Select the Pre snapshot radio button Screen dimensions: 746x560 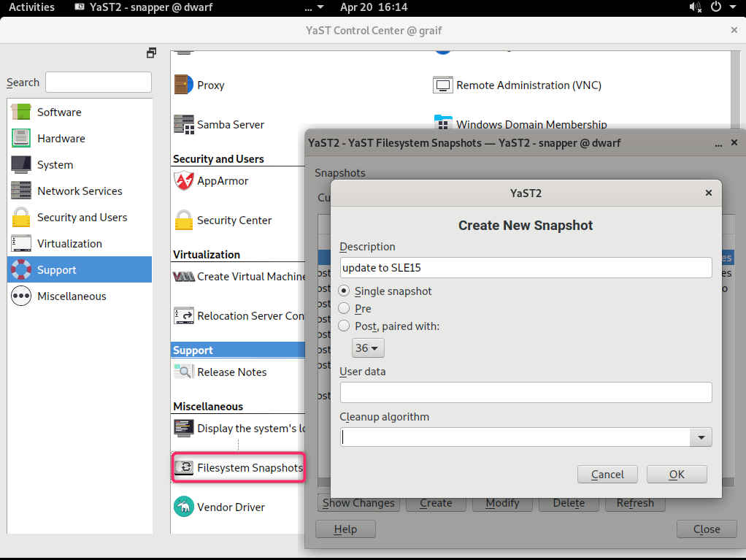(344, 308)
